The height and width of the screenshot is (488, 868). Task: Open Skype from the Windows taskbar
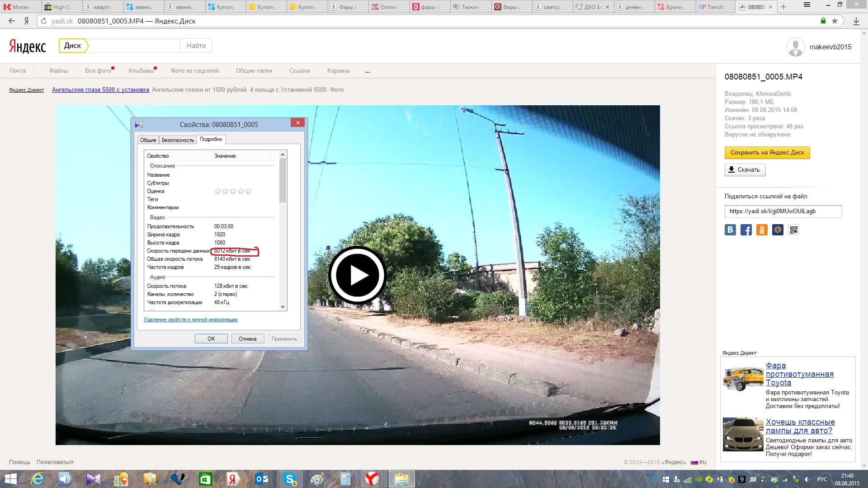[289, 479]
